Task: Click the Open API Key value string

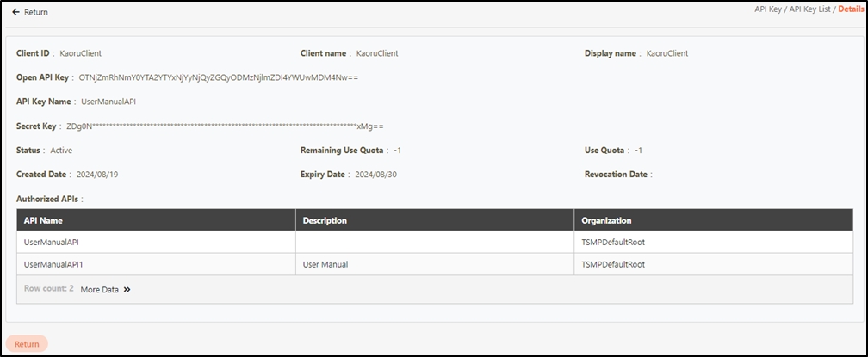Action: tap(218, 77)
